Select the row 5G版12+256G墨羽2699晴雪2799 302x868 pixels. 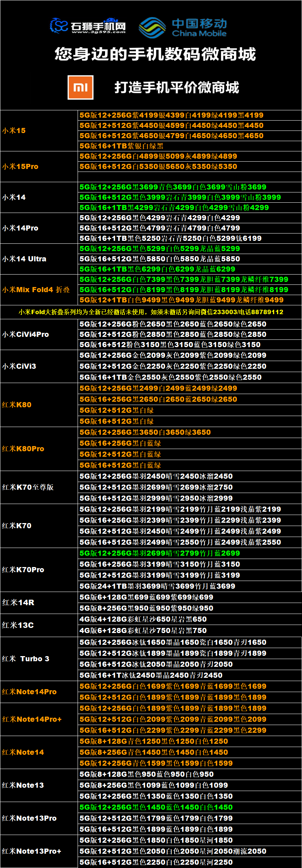[190, 553]
